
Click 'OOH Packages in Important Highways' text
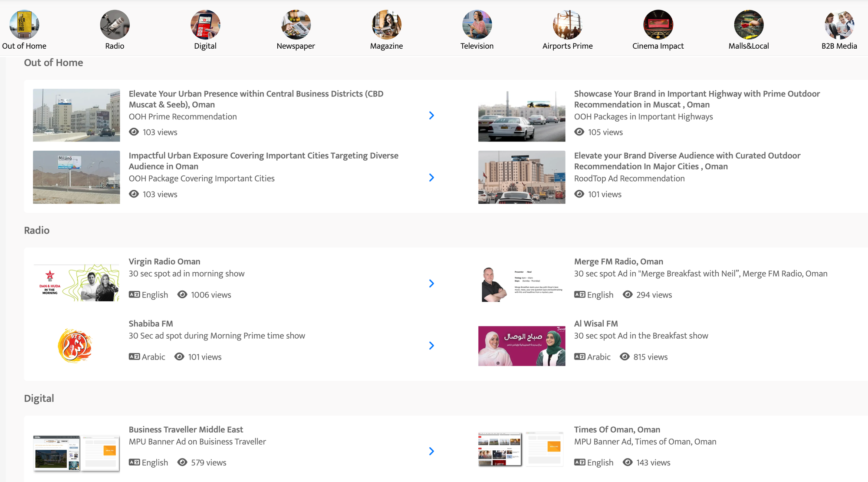click(x=643, y=116)
